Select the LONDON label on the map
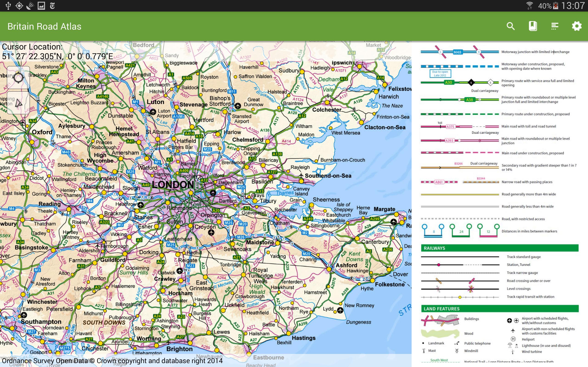588x367 pixels. (x=173, y=185)
